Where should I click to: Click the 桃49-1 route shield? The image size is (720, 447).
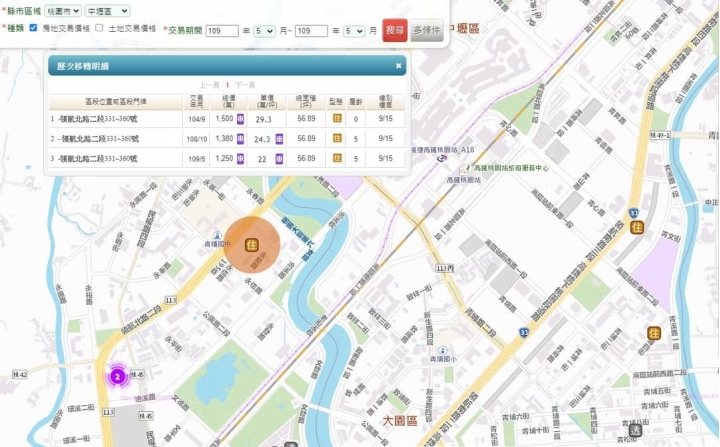(660, 135)
